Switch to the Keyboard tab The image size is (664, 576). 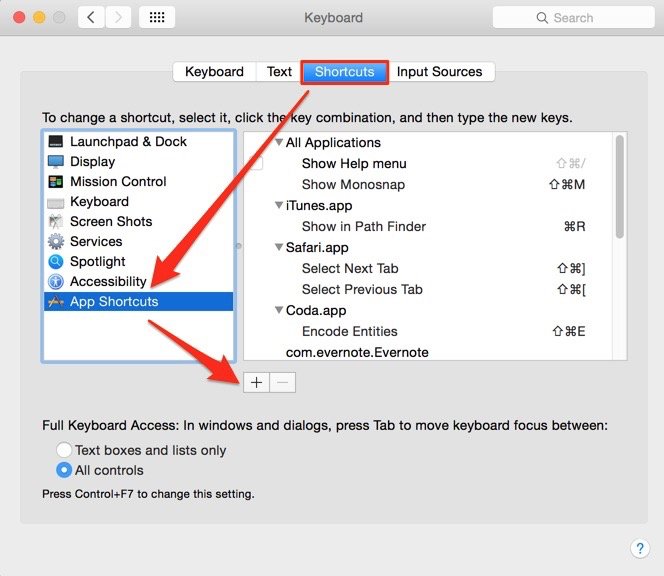[214, 72]
